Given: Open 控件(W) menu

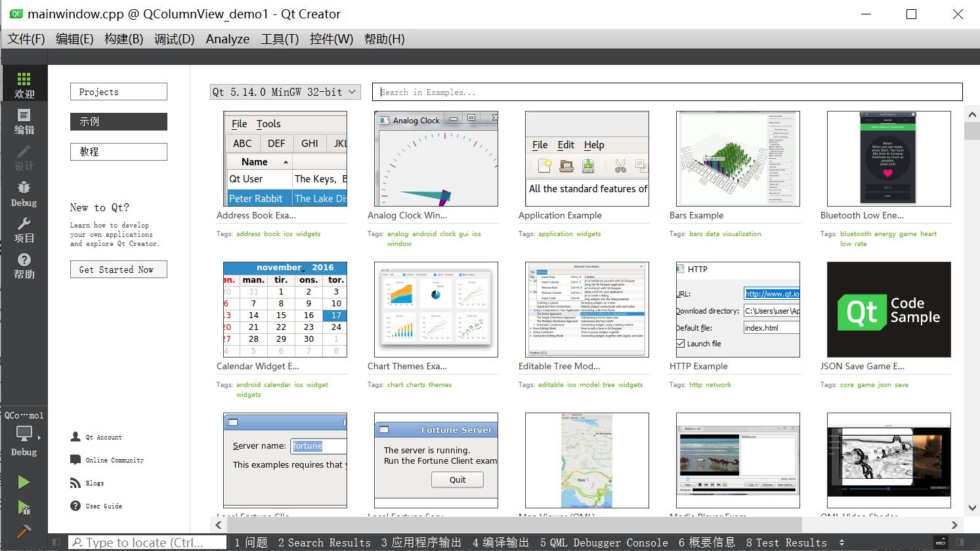Looking at the screenshot, I should point(331,39).
